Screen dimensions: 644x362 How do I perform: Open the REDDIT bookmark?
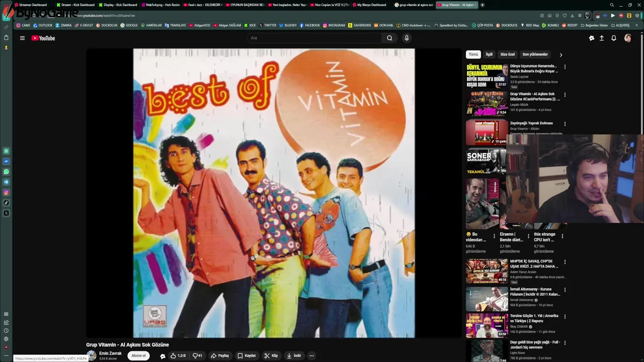tap(570, 25)
